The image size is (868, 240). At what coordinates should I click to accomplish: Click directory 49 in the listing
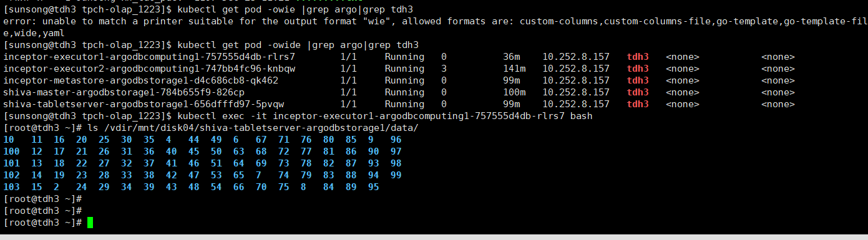point(217,140)
